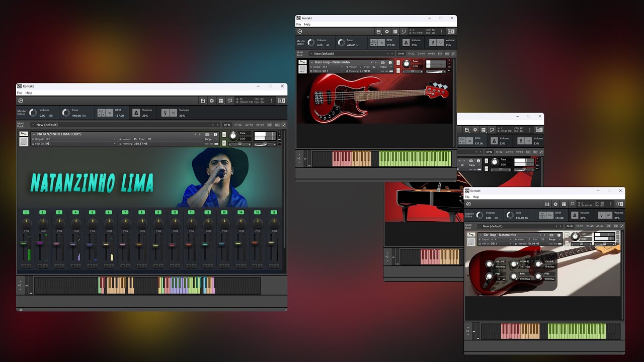The width and height of the screenshot is (644, 362).
Task: Toggle channel 16 button in the loops mixer
Action: point(273,213)
